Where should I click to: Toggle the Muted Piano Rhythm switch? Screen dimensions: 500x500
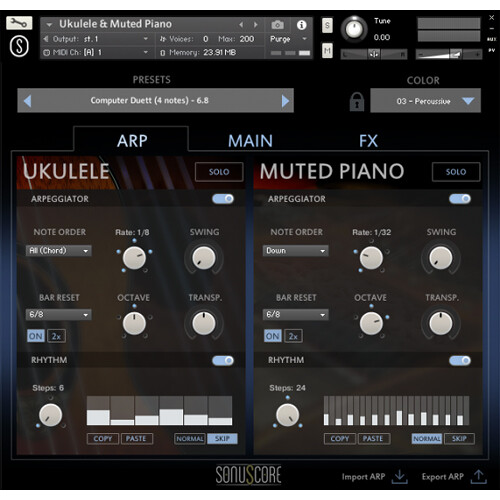(x=460, y=360)
